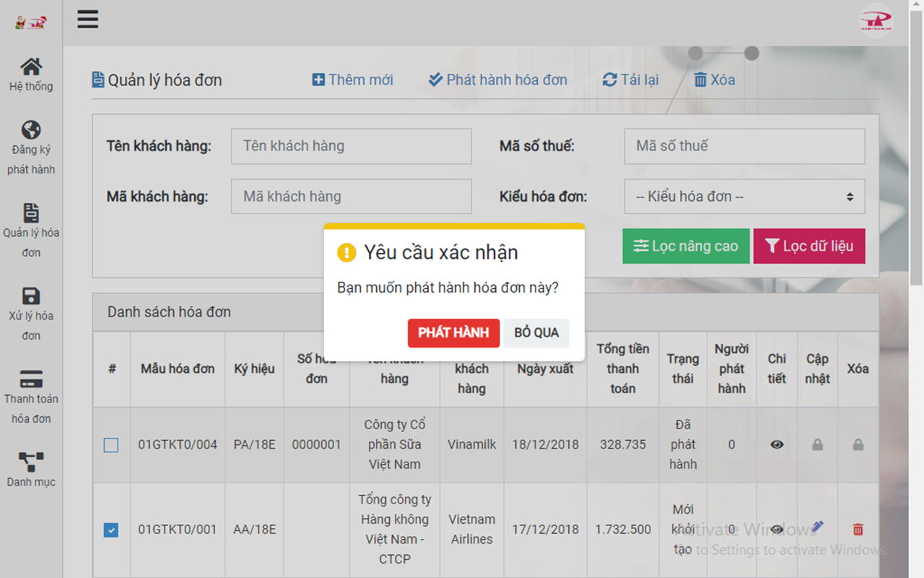
Task: Click the hamburger menu icon
Action: pos(87,20)
